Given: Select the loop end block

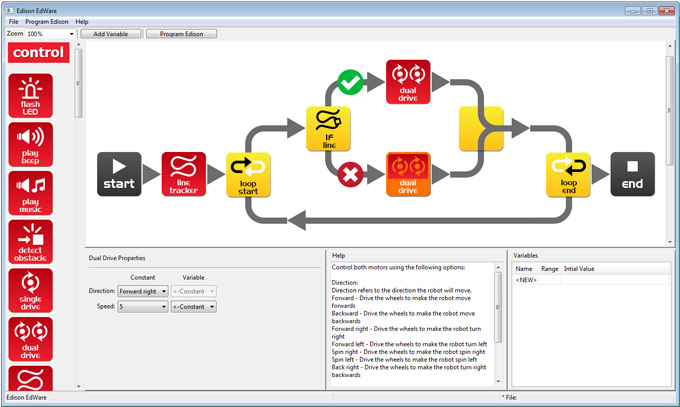Looking at the screenshot, I should coord(568,174).
